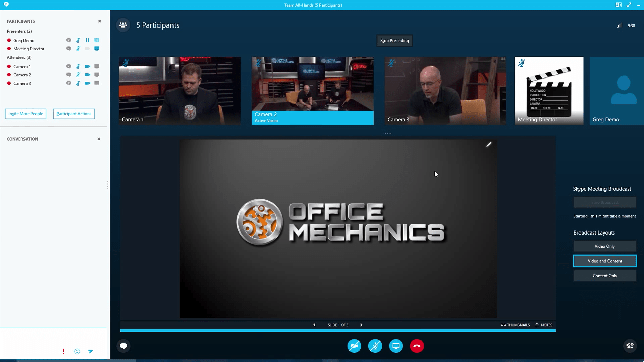
Task: Click Invite More People button
Action: [26, 114]
